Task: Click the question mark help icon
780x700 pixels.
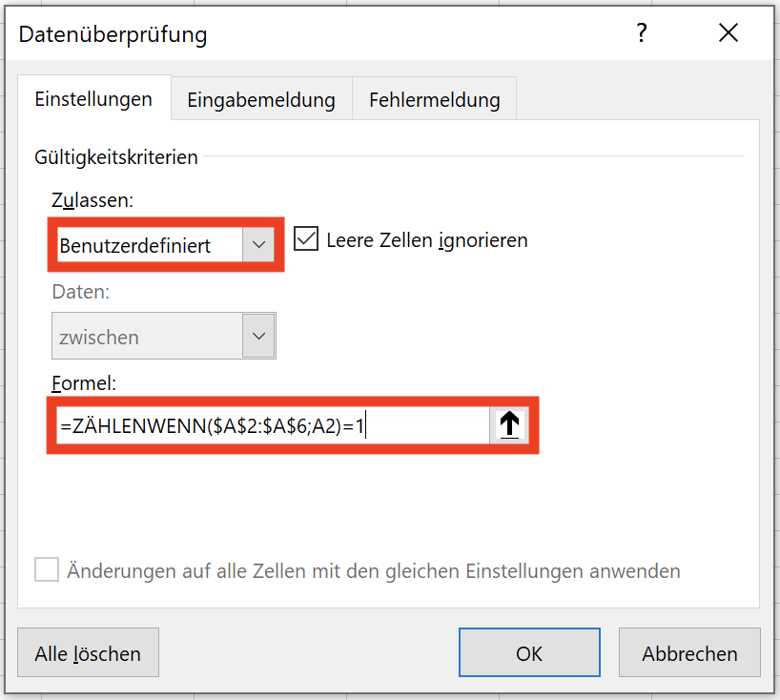Action: [641, 33]
